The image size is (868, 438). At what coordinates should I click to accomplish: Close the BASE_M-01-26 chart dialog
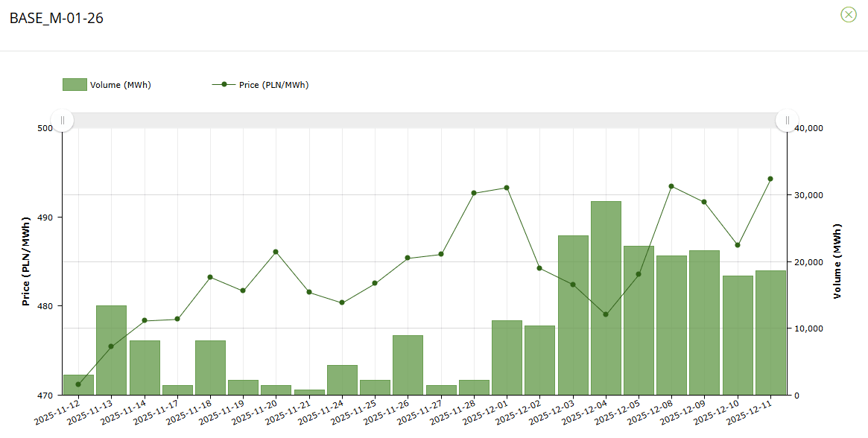(x=848, y=14)
